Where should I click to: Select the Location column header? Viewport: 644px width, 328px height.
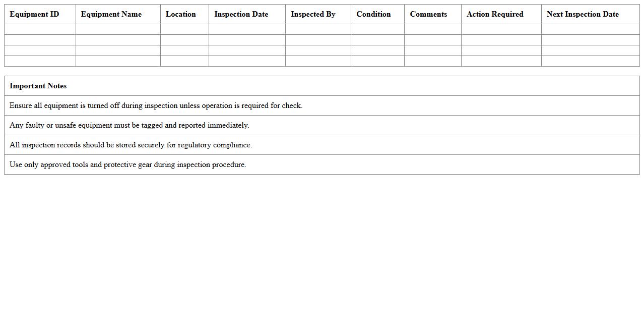point(180,14)
